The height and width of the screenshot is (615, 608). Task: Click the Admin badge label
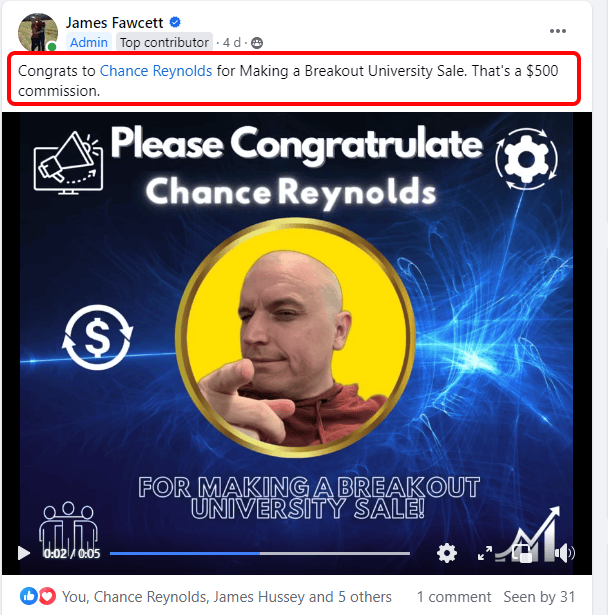[x=89, y=42]
